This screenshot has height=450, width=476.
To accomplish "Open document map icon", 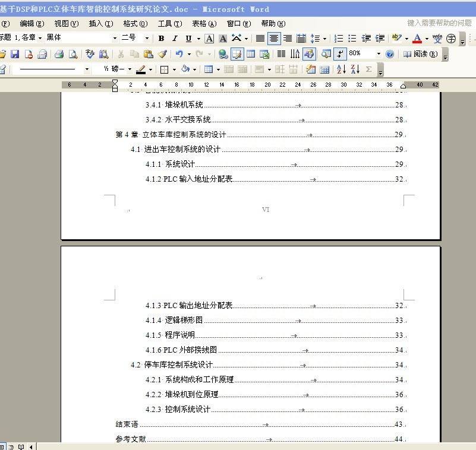I will click(326, 54).
